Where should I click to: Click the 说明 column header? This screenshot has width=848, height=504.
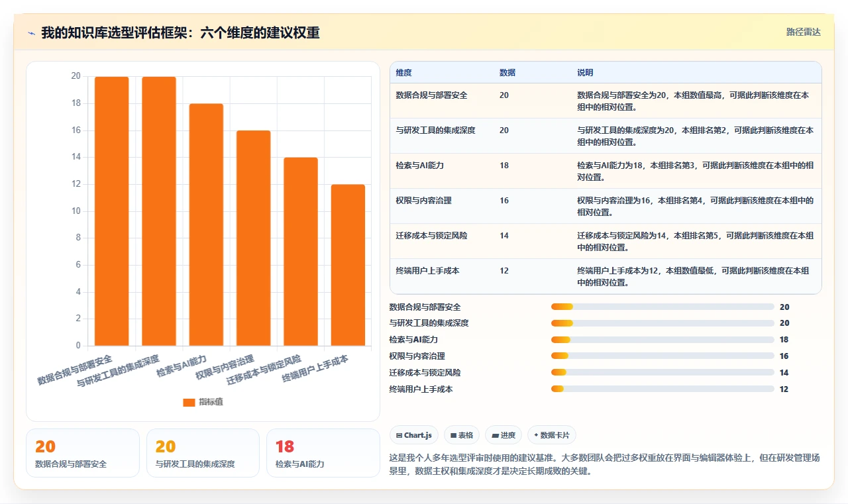click(585, 73)
